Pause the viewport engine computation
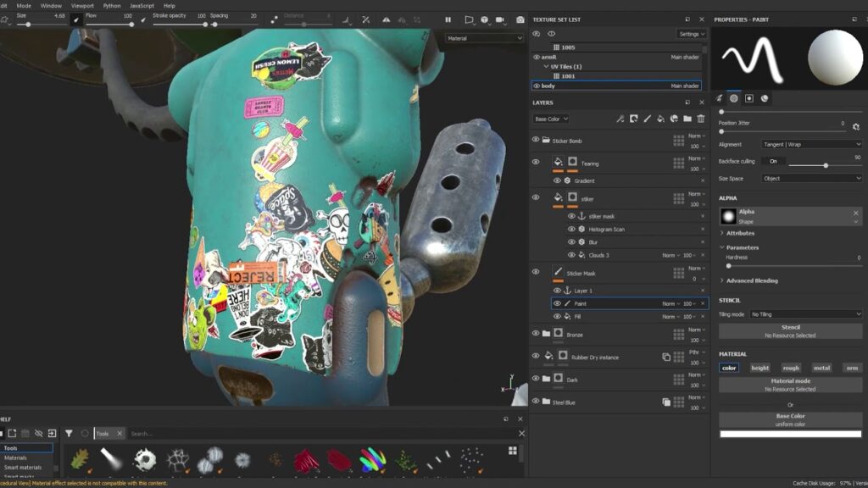 point(448,19)
